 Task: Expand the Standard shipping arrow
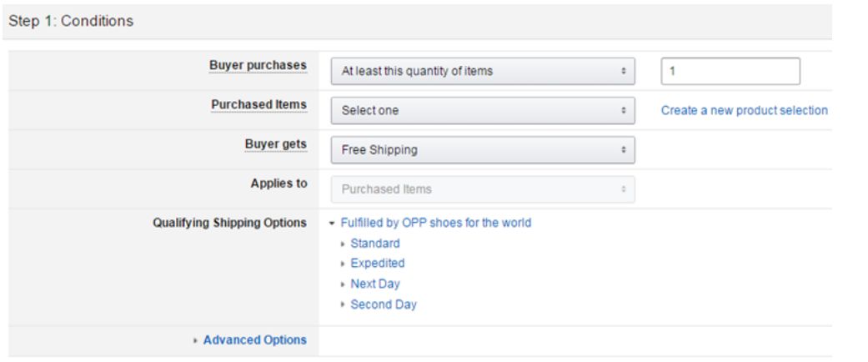pyautogui.click(x=343, y=244)
